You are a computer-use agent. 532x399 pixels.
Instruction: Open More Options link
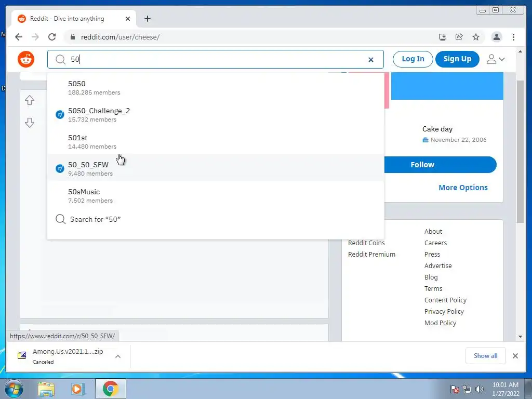pos(463,188)
